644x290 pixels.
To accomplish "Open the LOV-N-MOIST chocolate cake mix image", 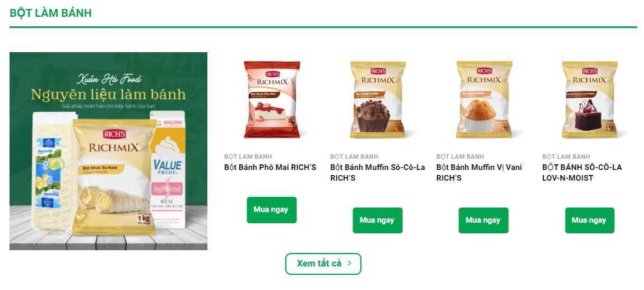I will (590, 99).
